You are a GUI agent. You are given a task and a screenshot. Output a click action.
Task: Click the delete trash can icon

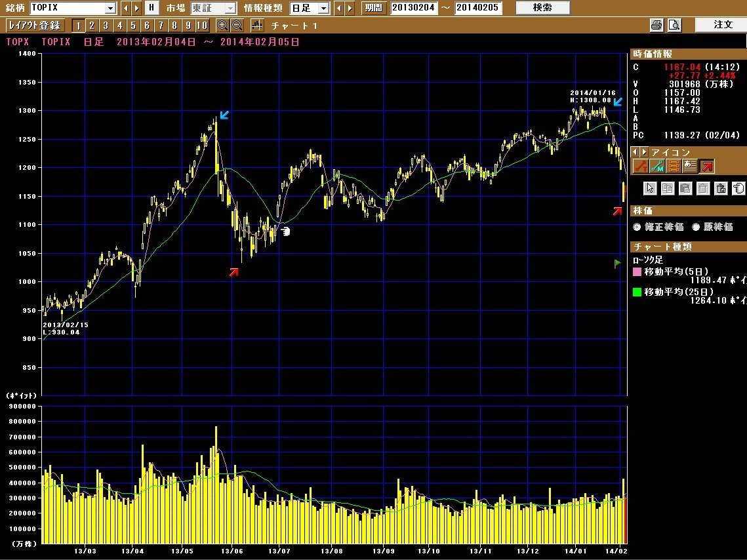pos(702,189)
